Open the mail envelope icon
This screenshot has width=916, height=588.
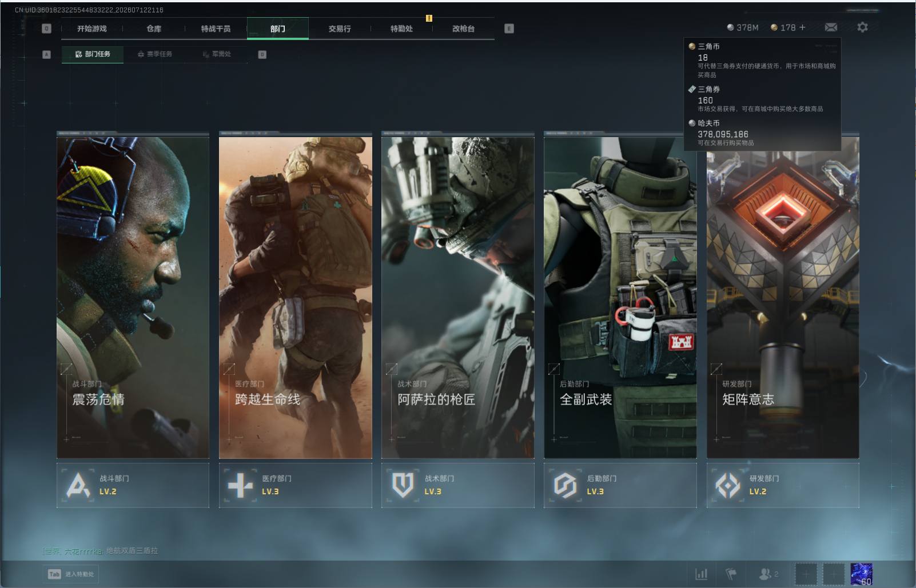(x=831, y=27)
